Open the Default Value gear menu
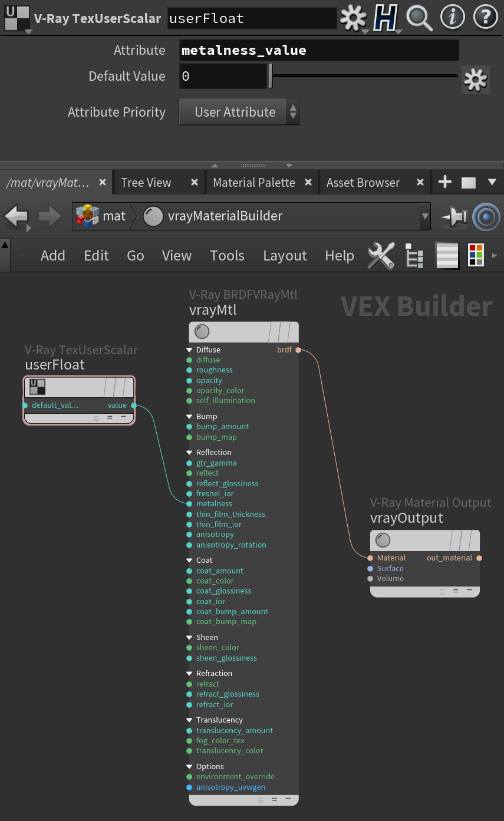This screenshot has height=821, width=504. click(475, 80)
